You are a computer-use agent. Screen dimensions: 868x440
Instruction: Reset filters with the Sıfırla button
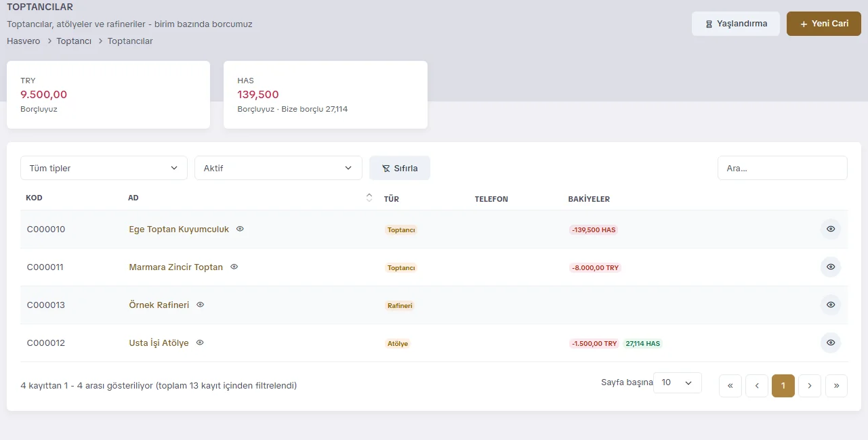tap(400, 168)
